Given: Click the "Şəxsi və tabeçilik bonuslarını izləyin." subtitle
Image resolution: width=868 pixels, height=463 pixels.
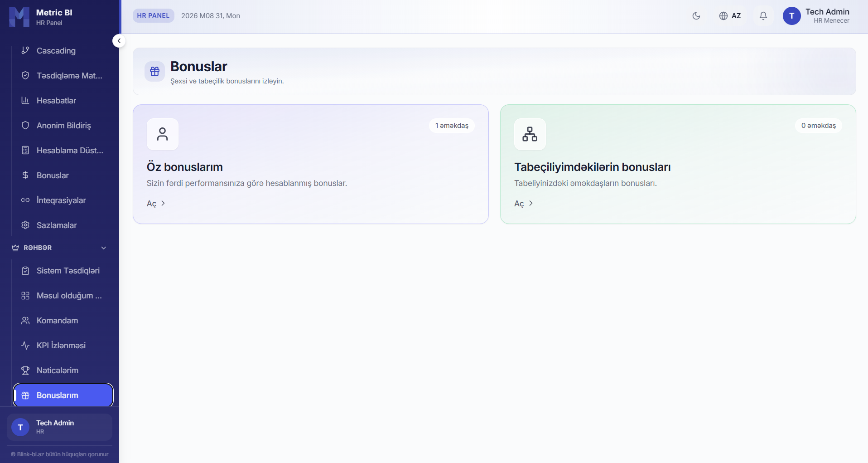Looking at the screenshot, I should click(227, 81).
